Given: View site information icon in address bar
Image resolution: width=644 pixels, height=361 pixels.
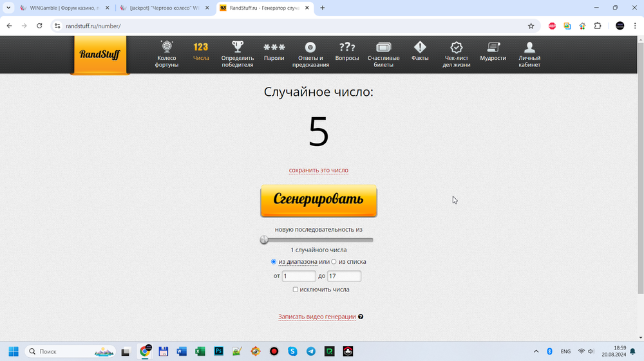Looking at the screenshot, I should pyautogui.click(x=57, y=26).
